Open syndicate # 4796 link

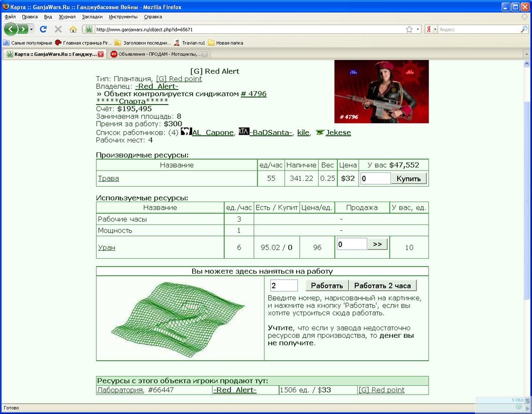click(253, 94)
